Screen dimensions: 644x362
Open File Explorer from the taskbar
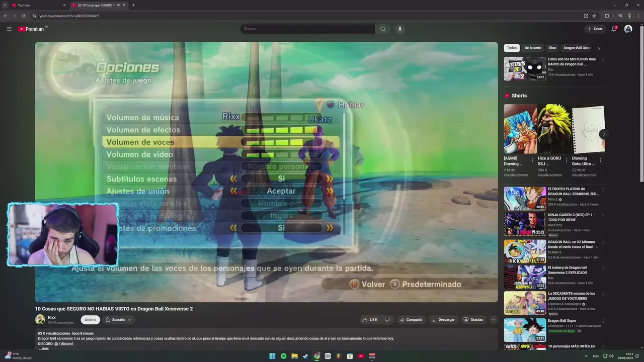294,356
